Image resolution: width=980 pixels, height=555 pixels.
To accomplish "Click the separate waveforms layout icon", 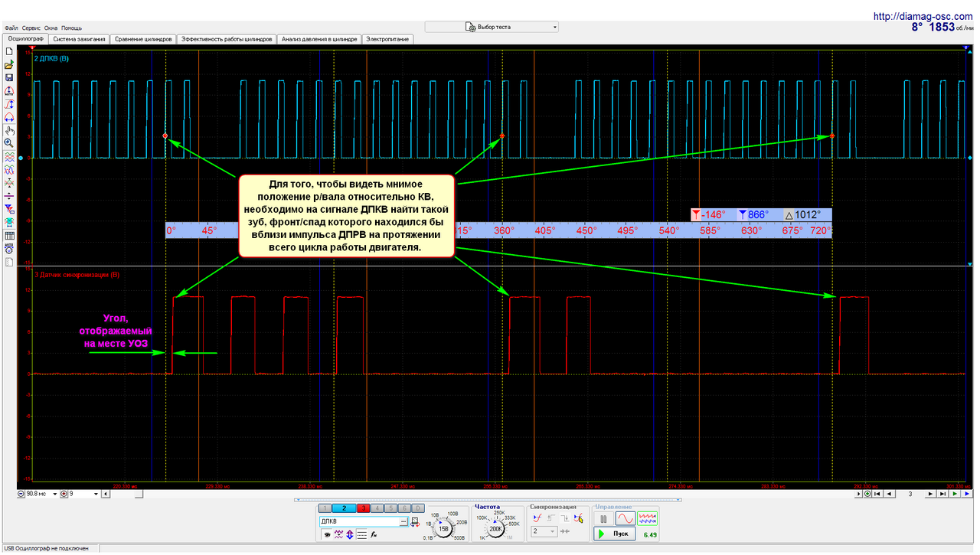I will coord(8,157).
